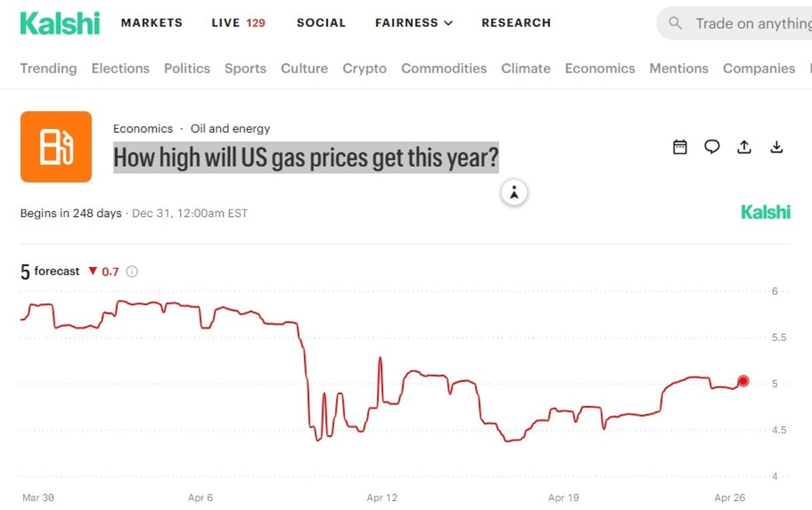Open LIVE events showing 129 count

[x=238, y=22]
